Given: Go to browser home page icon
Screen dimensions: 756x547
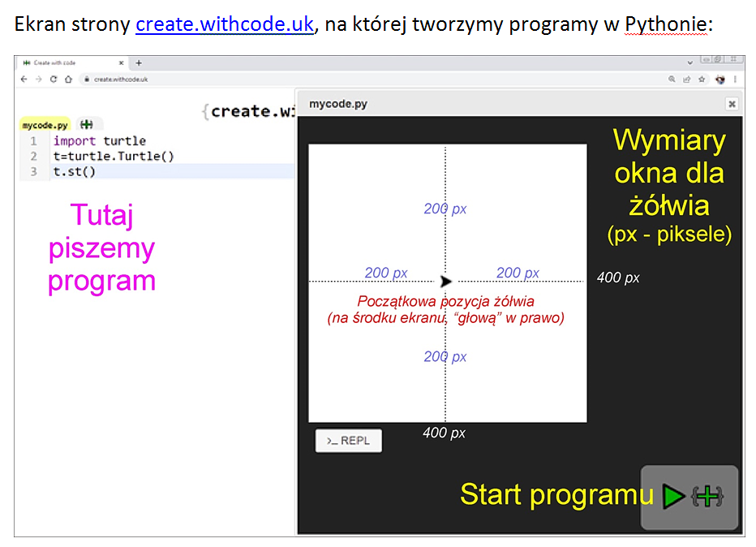Looking at the screenshot, I should (x=68, y=80).
